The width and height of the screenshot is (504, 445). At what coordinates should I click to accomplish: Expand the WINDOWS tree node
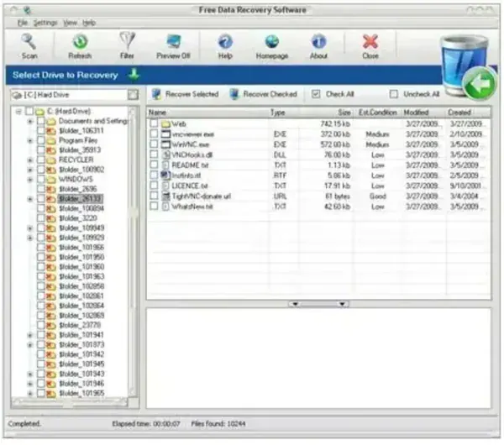(x=30, y=179)
